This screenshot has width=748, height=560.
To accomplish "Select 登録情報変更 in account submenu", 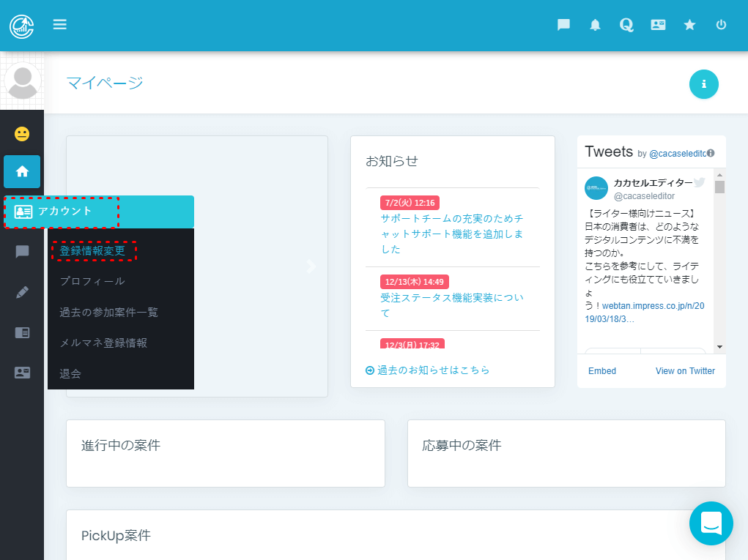I will point(92,251).
